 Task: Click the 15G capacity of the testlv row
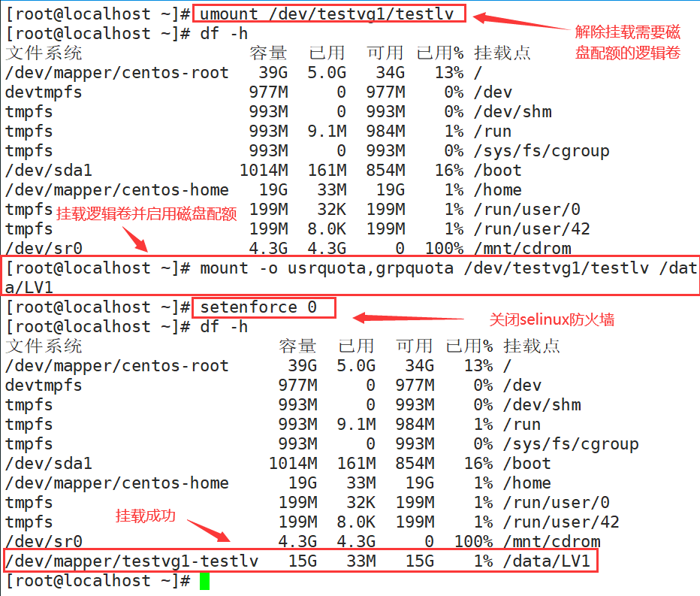click(303, 561)
